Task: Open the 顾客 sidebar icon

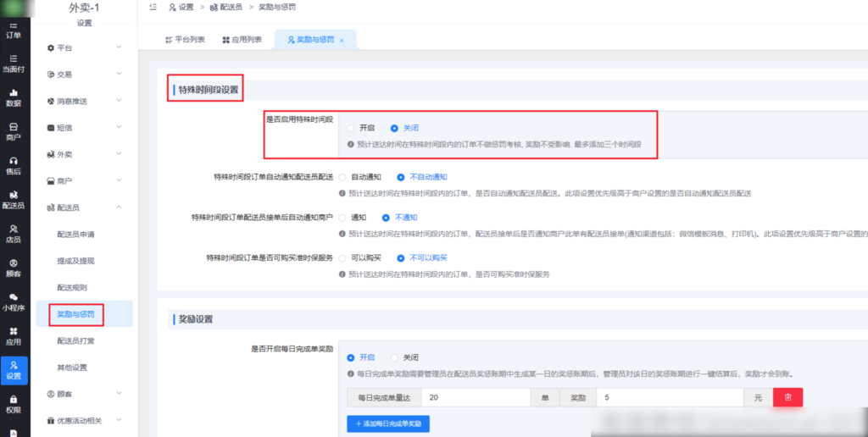Action: tap(14, 268)
